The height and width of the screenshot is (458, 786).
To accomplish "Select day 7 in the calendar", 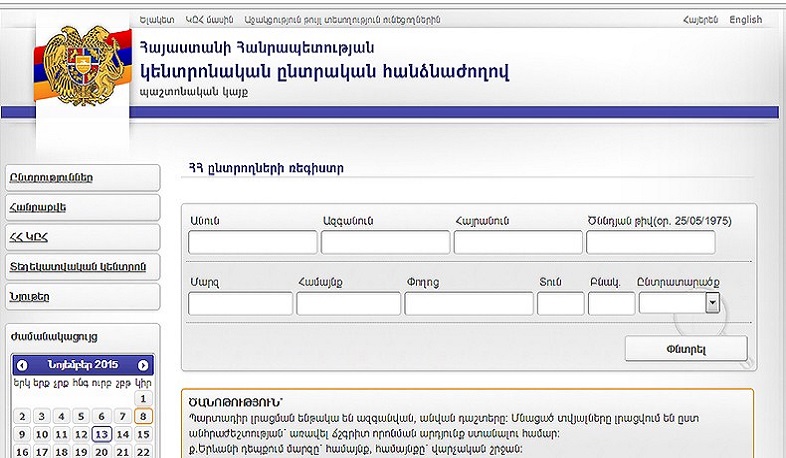I will [123, 416].
